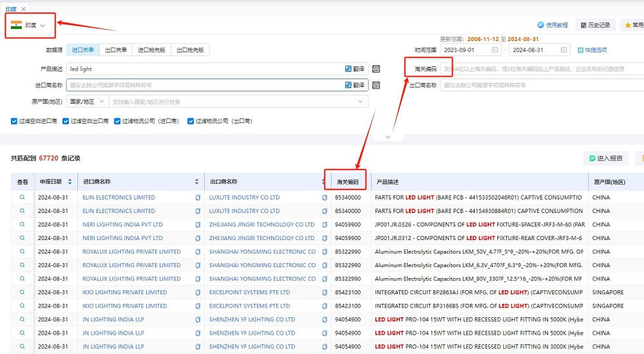Open the 印度 country dropdown
The image size is (644, 354).
click(30, 26)
